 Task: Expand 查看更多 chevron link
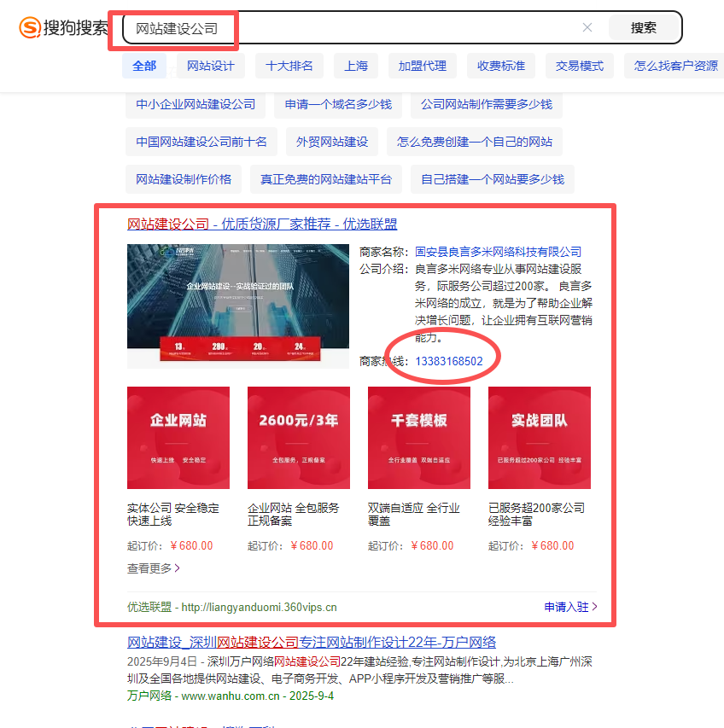point(154,568)
